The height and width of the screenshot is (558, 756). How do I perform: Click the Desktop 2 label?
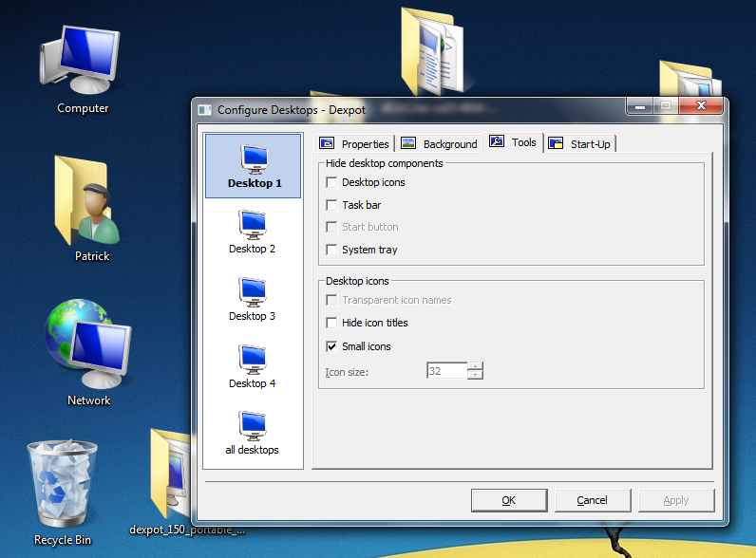pyautogui.click(x=253, y=249)
